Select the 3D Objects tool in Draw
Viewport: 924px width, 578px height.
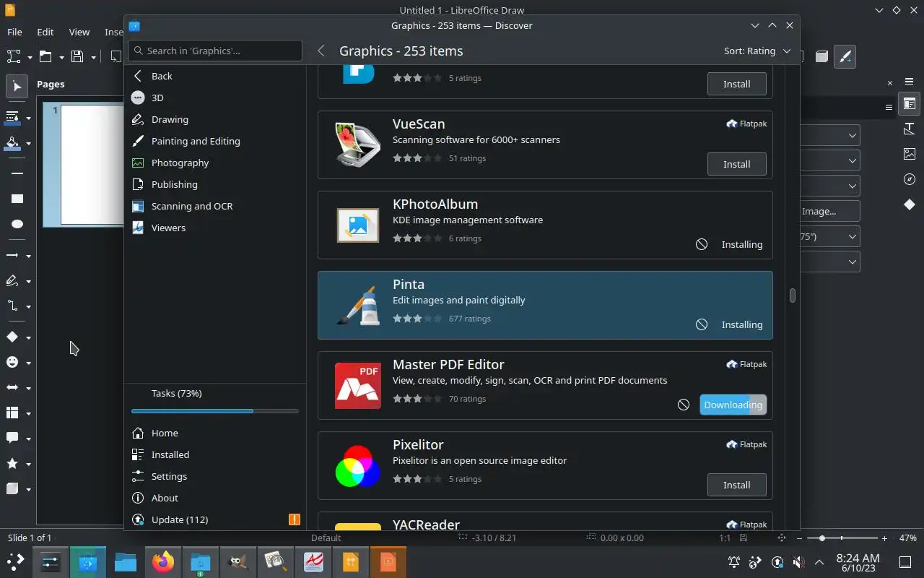[12, 489]
